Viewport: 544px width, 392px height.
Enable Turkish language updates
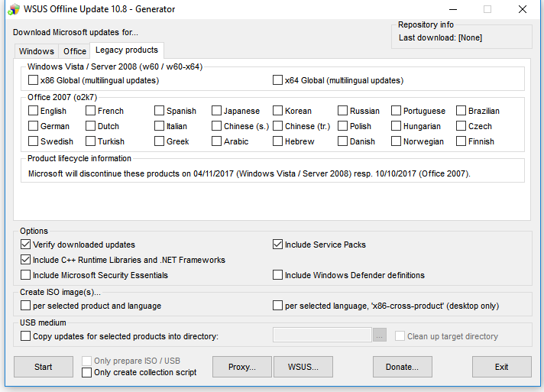pyautogui.click(x=90, y=141)
